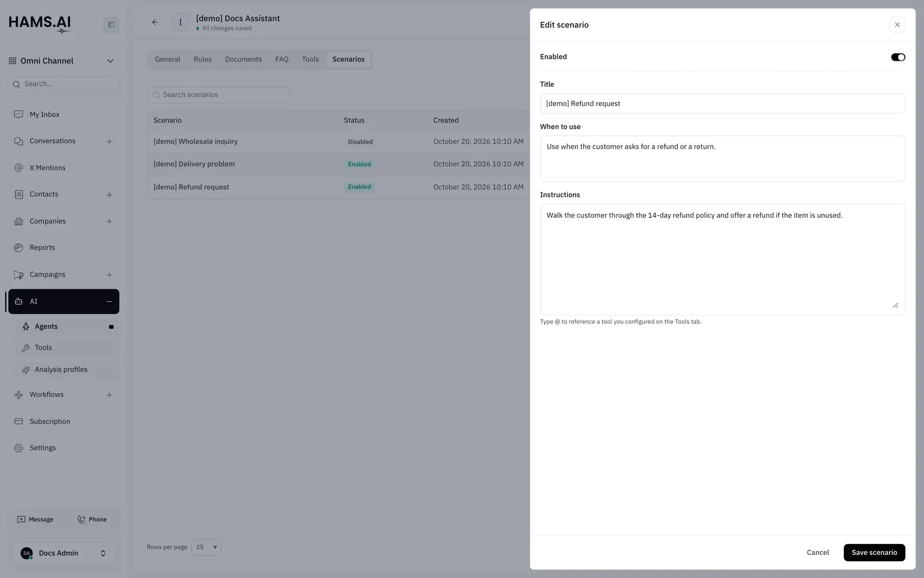The width and height of the screenshot is (924, 578).
Task: Open Analysis profiles in AI submenu
Action: (x=67, y=369)
